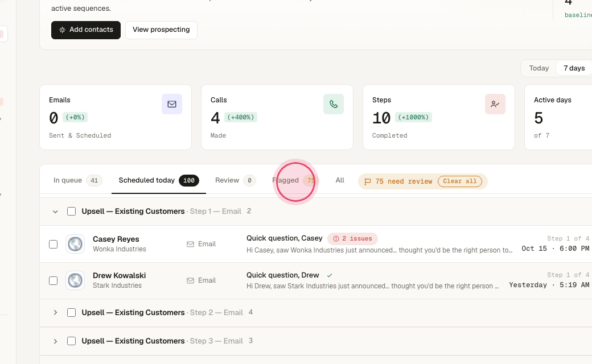
Task: Click the Casey Reyes name
Action: coord(116,239)
